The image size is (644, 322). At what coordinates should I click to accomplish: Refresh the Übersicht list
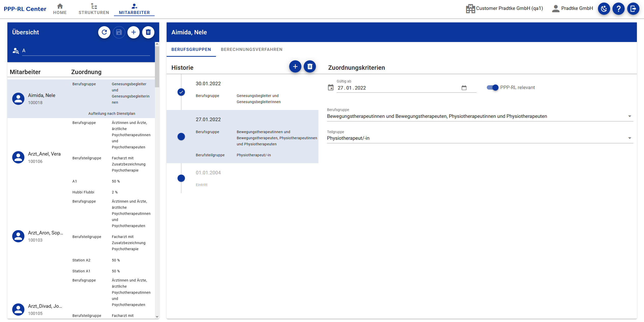104,32
